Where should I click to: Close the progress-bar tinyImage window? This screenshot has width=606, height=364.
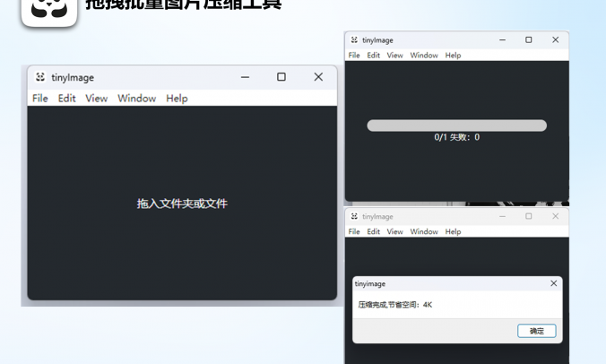556,39
